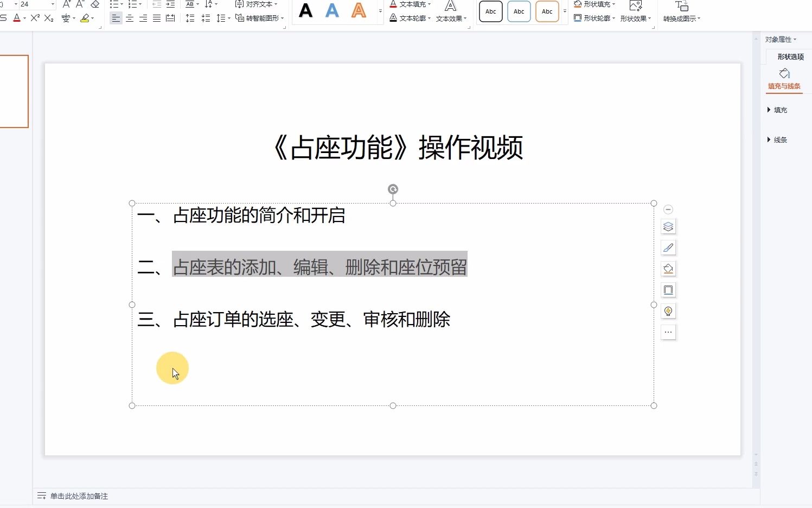Click the 文本效果 button

coord(450,18)
